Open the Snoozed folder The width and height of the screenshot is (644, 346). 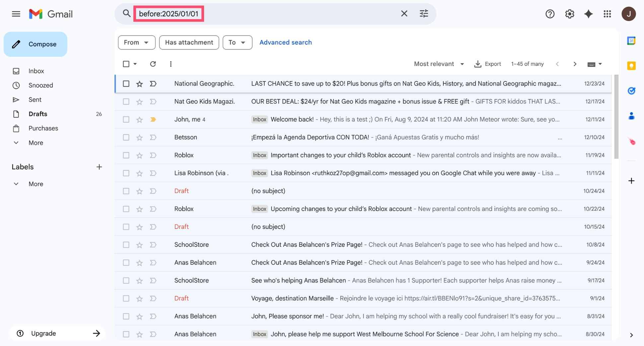40,85
